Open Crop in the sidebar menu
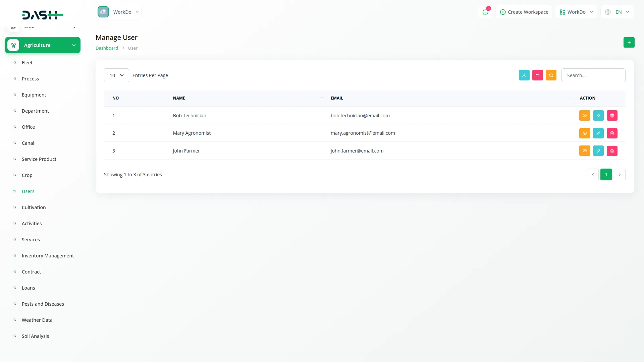 point(27,175)
